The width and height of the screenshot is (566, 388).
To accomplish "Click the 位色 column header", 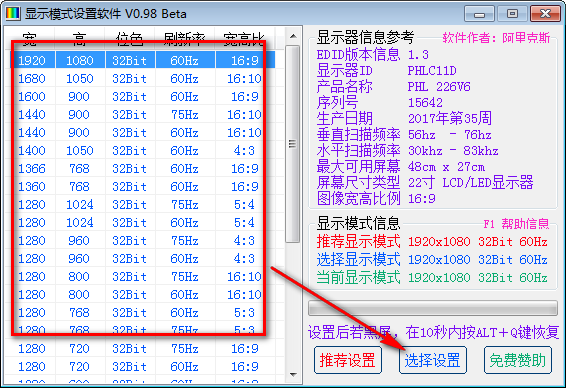I will 130,39.
